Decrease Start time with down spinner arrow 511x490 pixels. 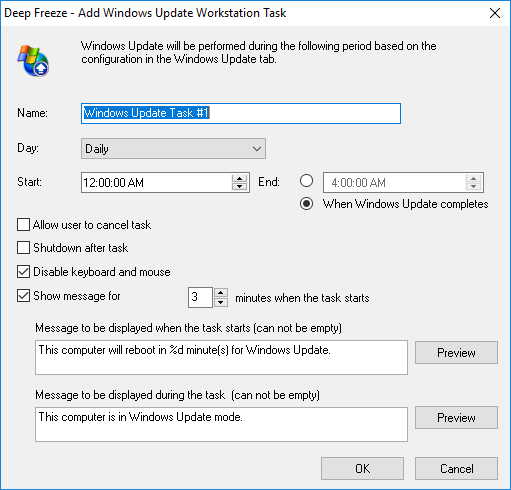(239, 187)
